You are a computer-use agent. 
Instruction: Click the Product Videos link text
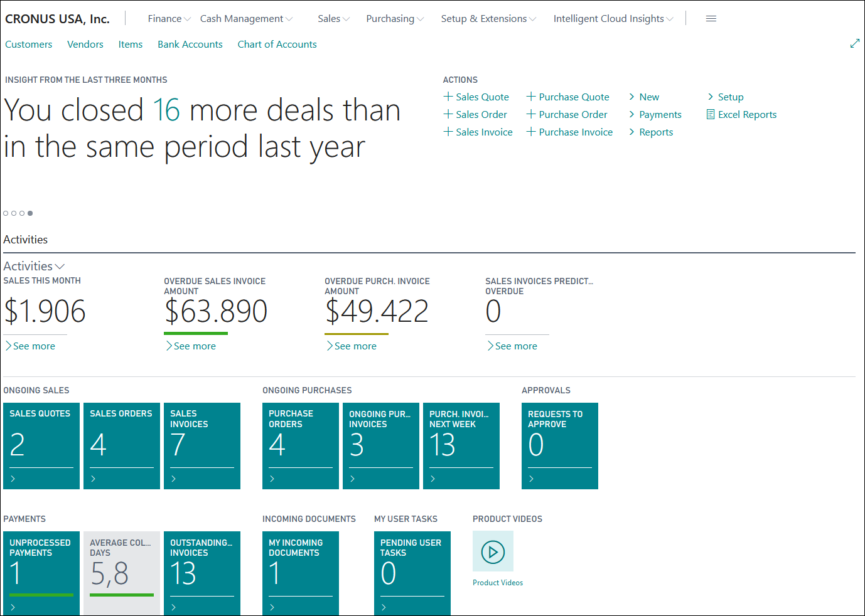pyautogui.click(x=498, y=583)
